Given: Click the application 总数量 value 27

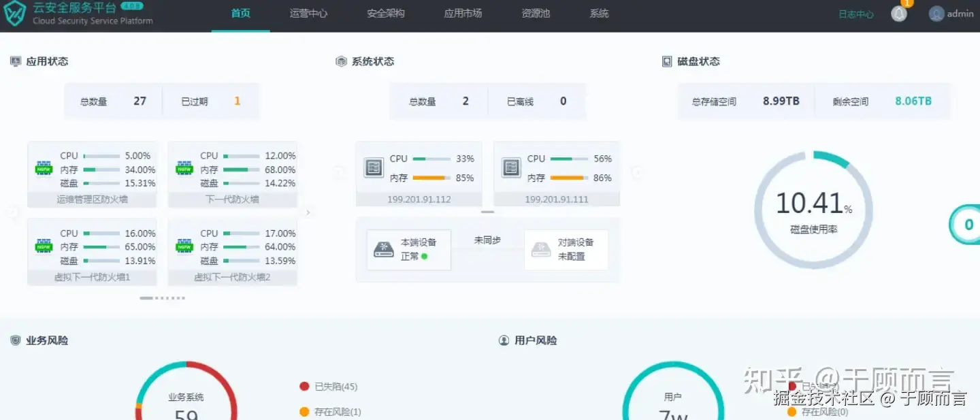Looking at the screenshot, I should point(140,101).
